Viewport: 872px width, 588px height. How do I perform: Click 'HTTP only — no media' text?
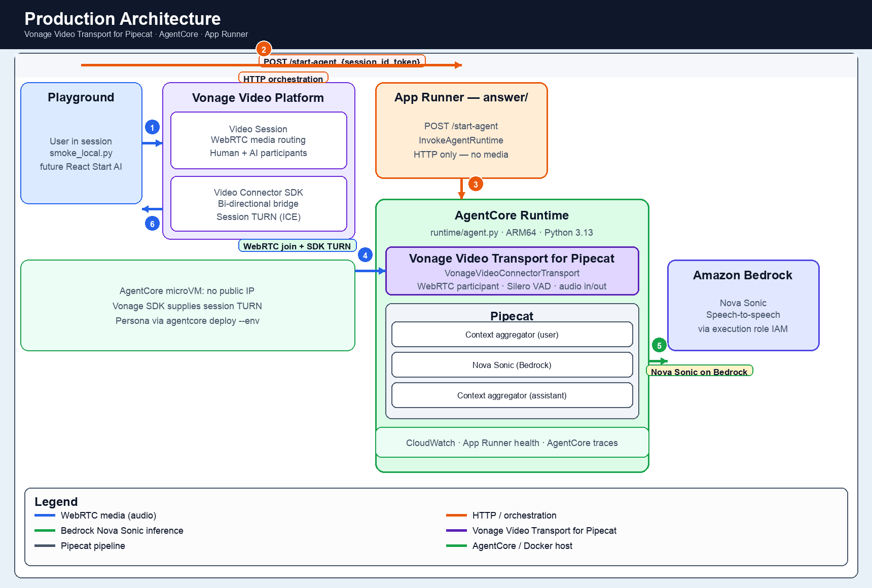point(461,155)
